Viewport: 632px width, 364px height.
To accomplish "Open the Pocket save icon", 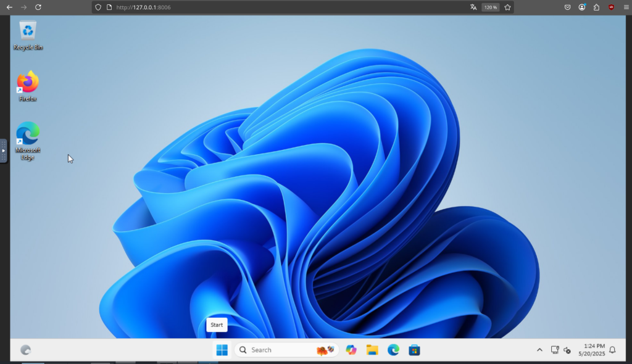I will (568, 7).
